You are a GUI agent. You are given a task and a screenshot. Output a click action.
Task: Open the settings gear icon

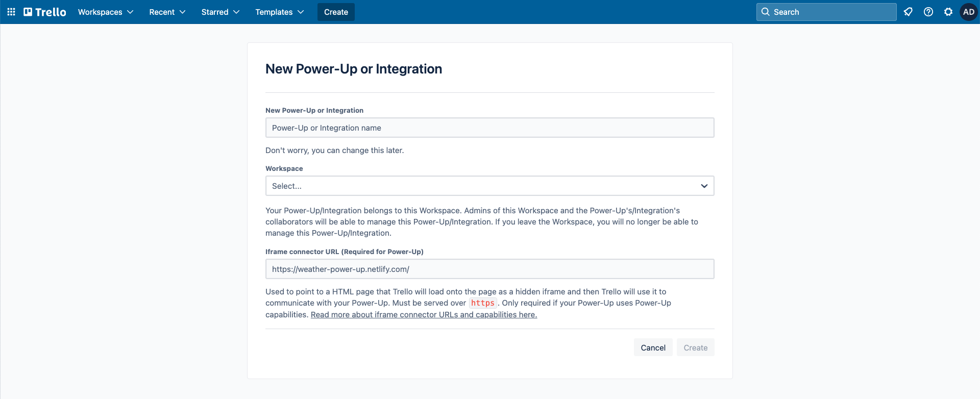(948, 12)
